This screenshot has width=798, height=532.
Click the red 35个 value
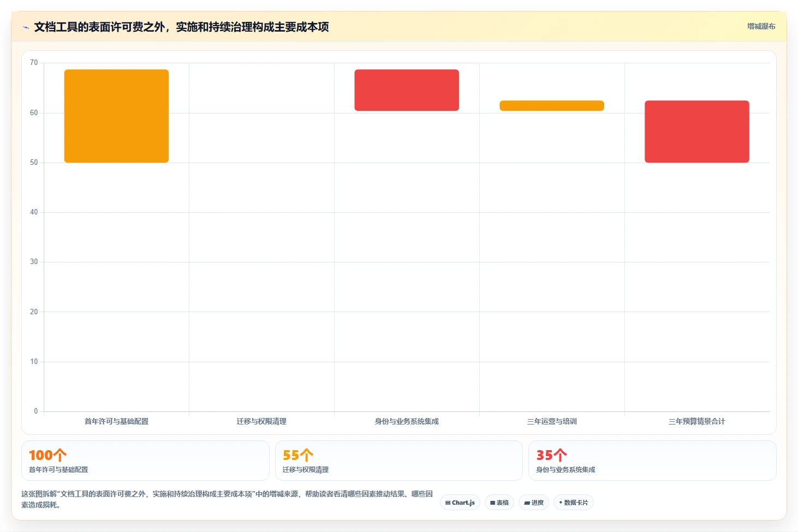coord(552,455)
